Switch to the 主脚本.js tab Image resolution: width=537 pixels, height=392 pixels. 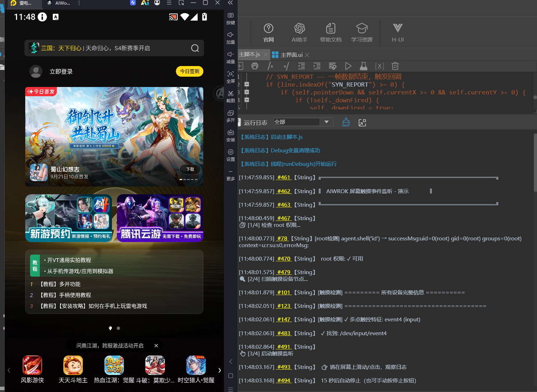pyautogui.click(x=249, y=54)
